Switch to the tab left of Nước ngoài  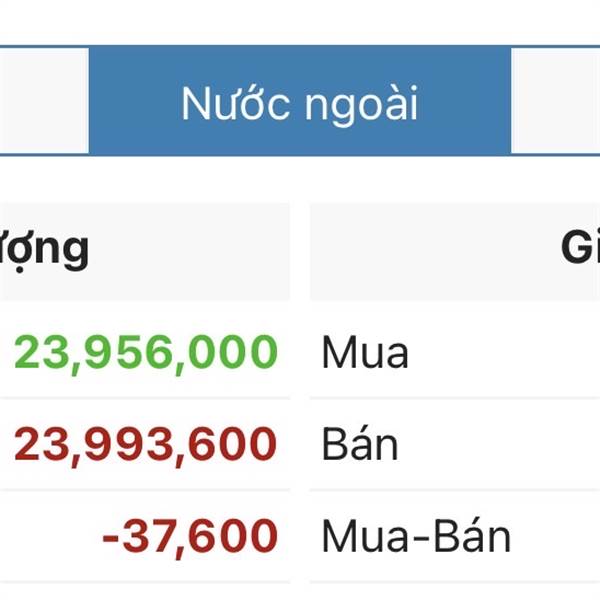point(44,101)
